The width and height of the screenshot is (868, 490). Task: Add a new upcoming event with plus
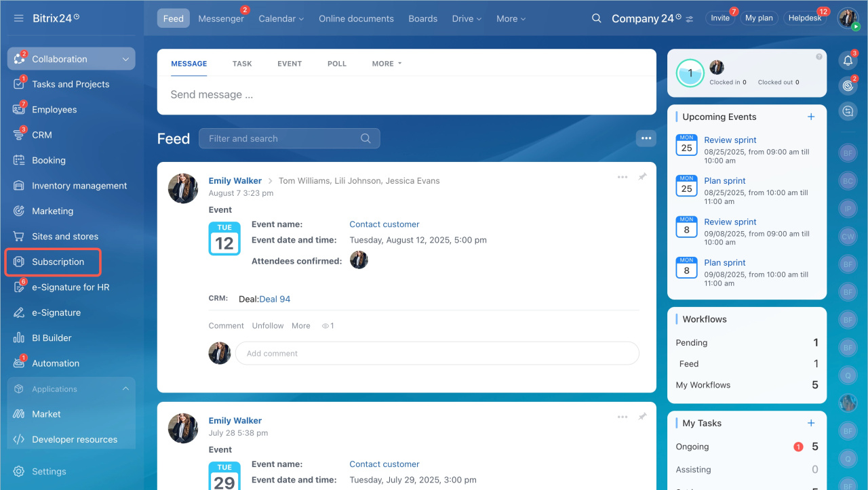tap(811, 117)
